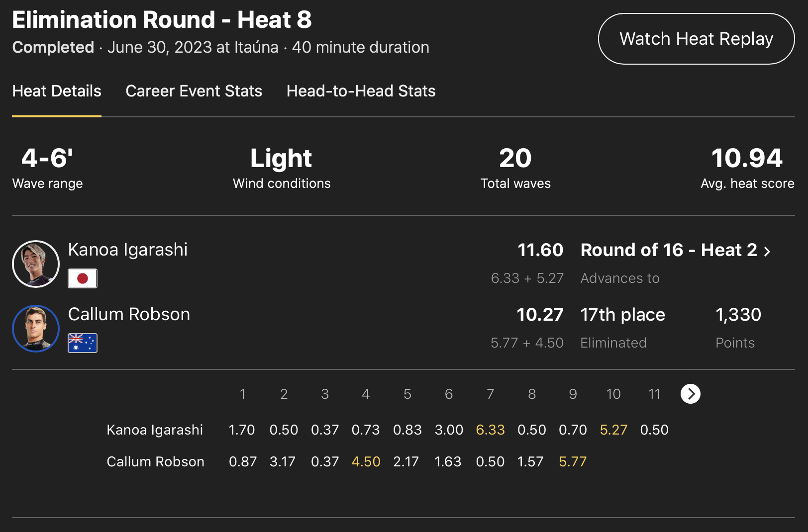
Task: Show next wave scores with arrow
Action: click(x=690, y=394)
